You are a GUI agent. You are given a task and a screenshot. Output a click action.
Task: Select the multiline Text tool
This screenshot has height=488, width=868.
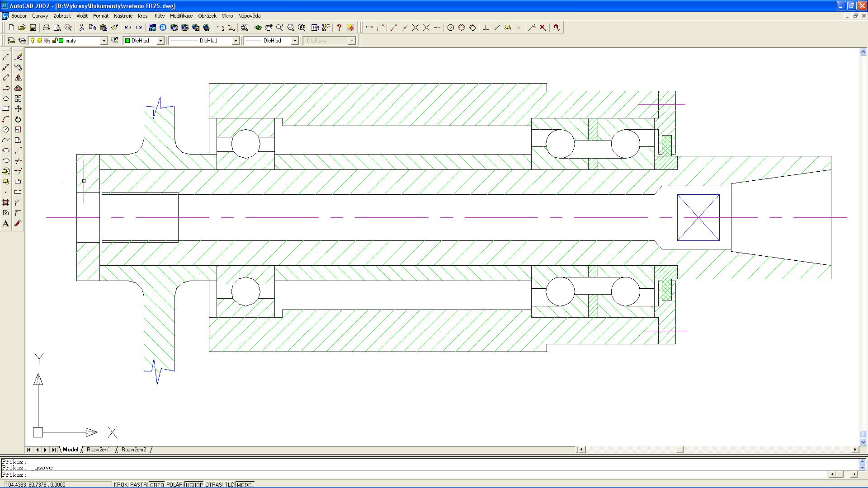[6, 224]
